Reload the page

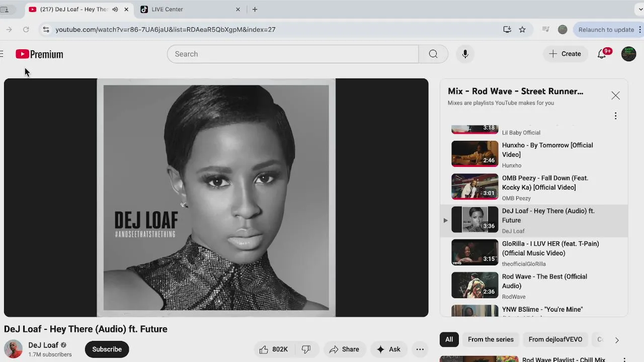tap(26, 30)
